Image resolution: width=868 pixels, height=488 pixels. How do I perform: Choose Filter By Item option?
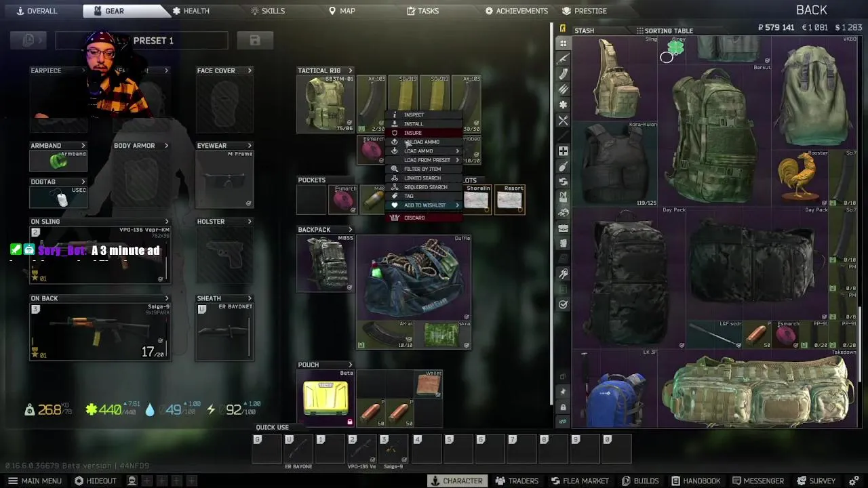(422, 169)
